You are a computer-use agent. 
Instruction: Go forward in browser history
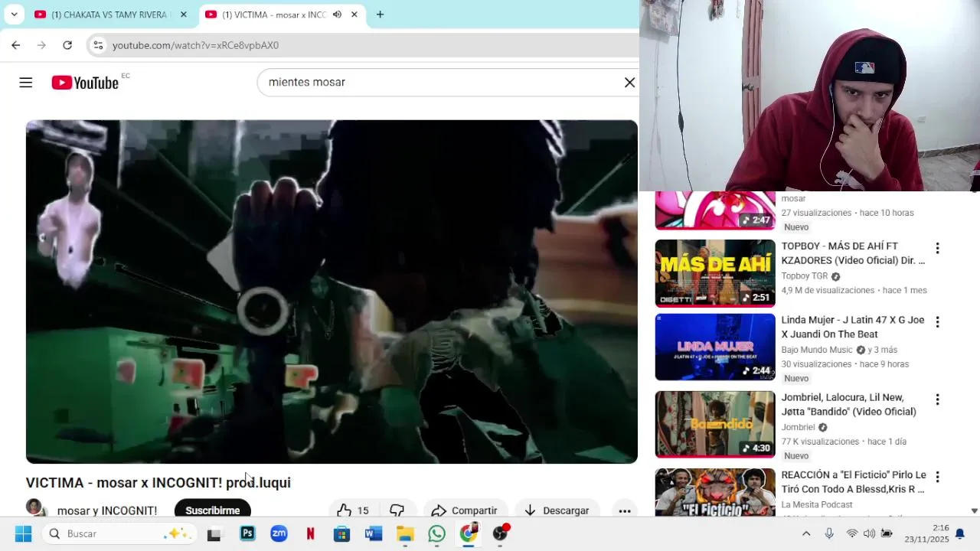pos(41,45)
